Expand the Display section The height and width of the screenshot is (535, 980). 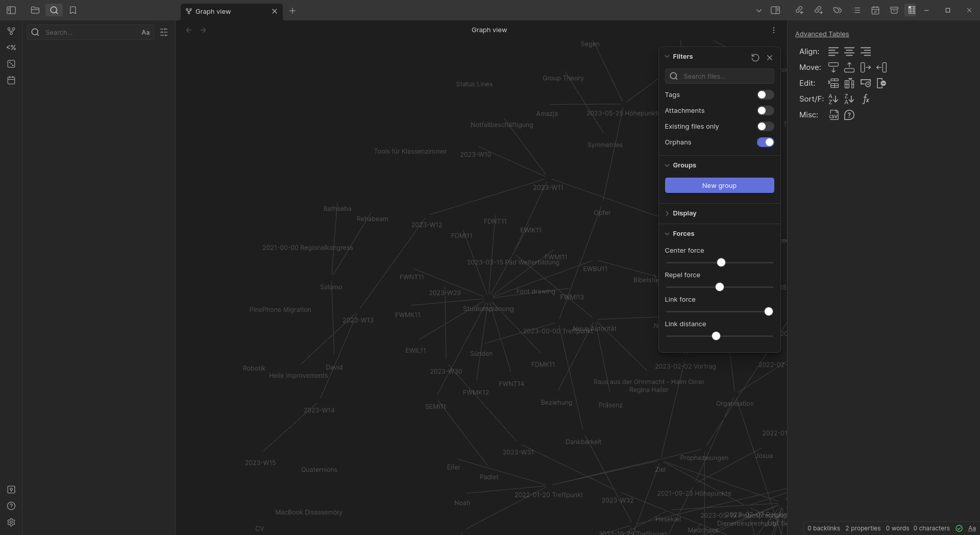tap(684, 213)
